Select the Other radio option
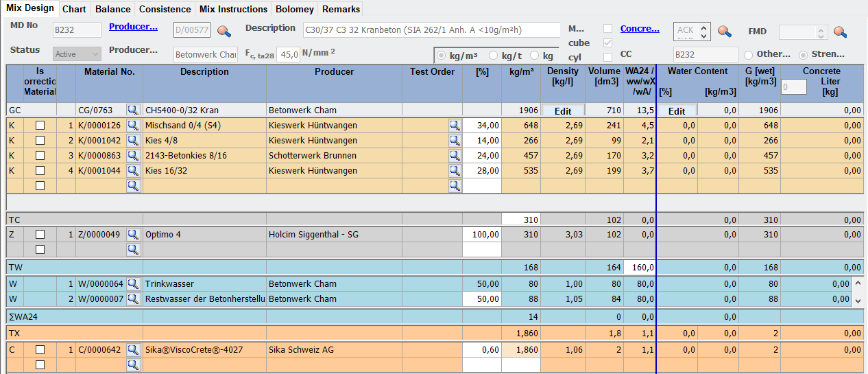 (x=748, y=54)
